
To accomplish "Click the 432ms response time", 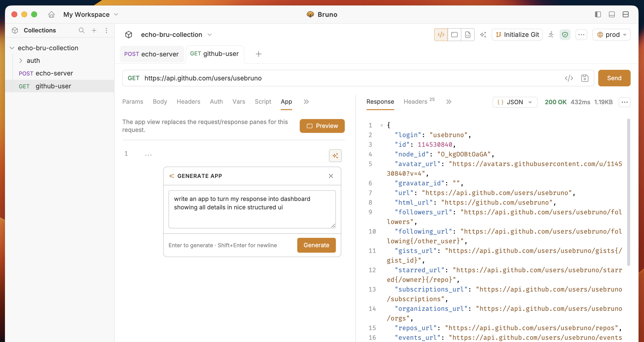I will click(580, 102).
